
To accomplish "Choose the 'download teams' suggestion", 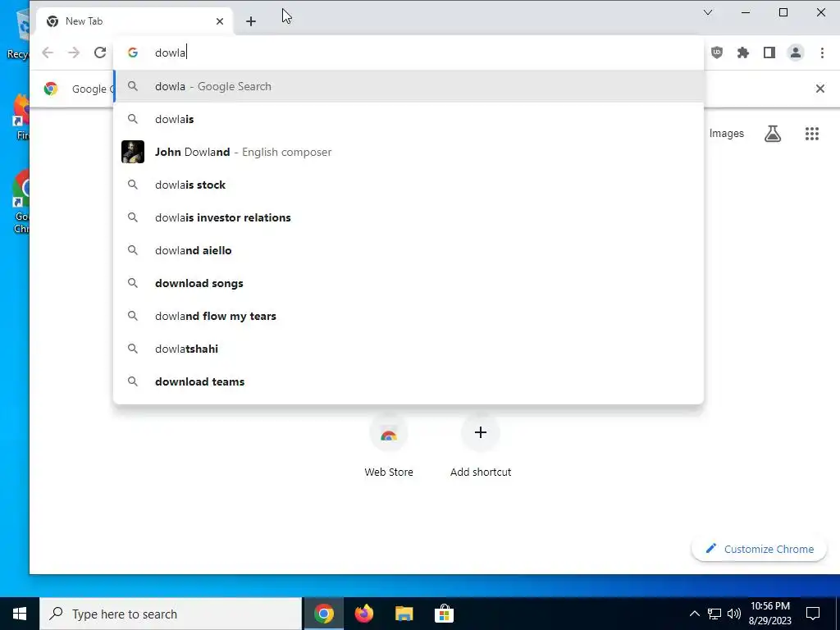I will (x=409, y=381).
